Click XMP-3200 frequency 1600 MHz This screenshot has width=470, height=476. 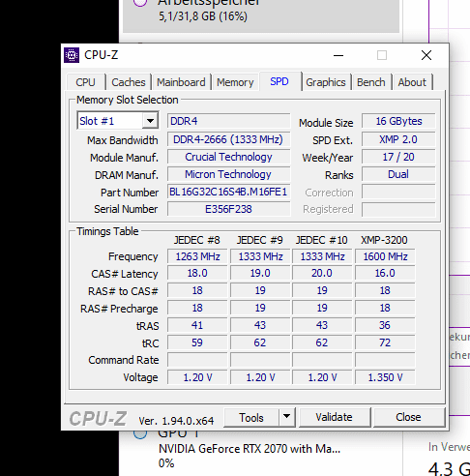[x=385, y=256]
